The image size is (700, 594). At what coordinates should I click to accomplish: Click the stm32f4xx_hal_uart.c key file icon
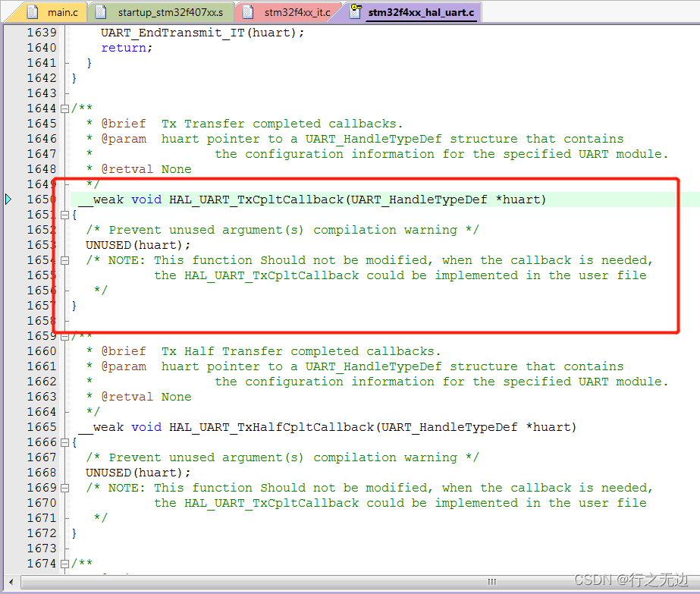click(356, 11)
